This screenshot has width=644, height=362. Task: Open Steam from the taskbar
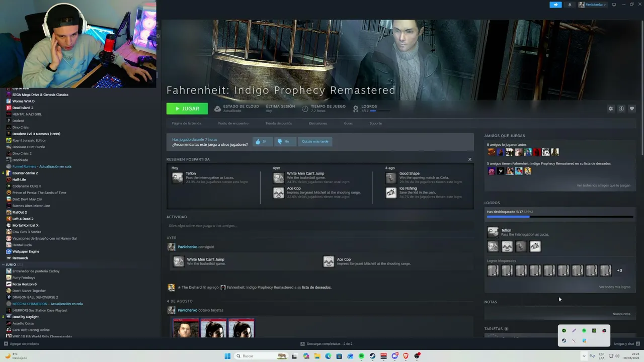(x=372, y=356)
